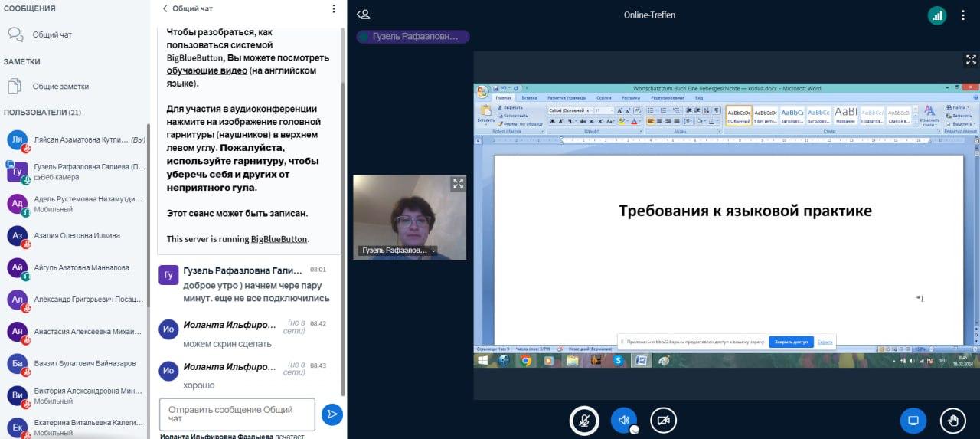The width and height of the screenshot is (980, 439).
Task: Expand the webcam name dropdown for Гузель
Action: click(433, 251)
